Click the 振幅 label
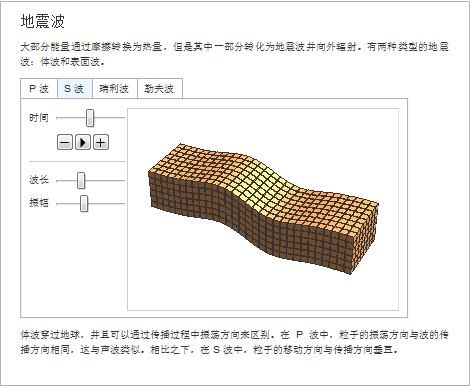Screen dimensions: 470x387 [39, 203]
